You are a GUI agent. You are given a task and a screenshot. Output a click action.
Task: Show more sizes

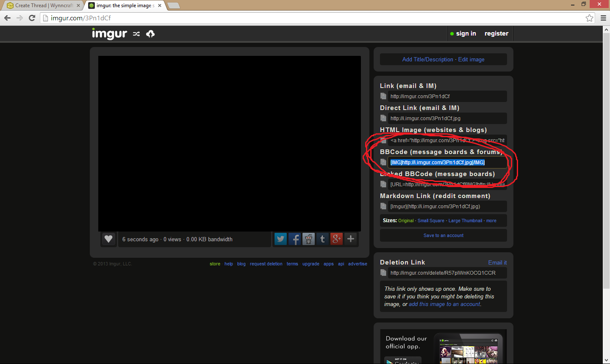click(491, 221)
